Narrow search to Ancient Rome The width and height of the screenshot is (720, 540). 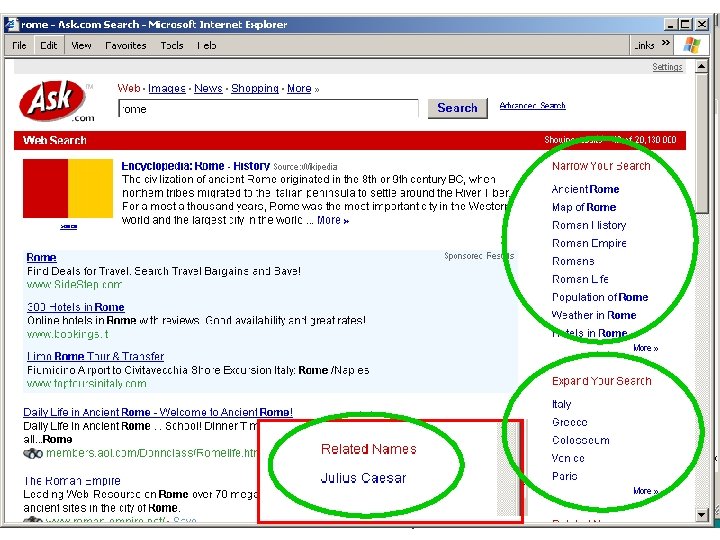585,189
